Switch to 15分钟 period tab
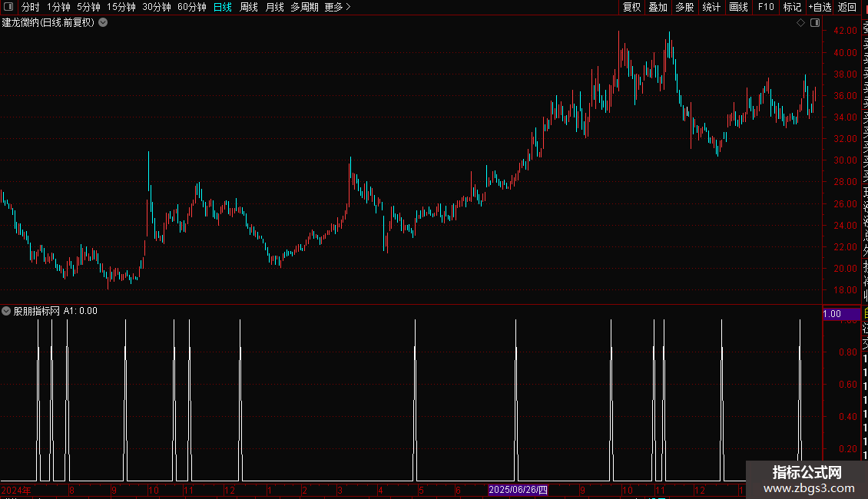 [121, 7]
